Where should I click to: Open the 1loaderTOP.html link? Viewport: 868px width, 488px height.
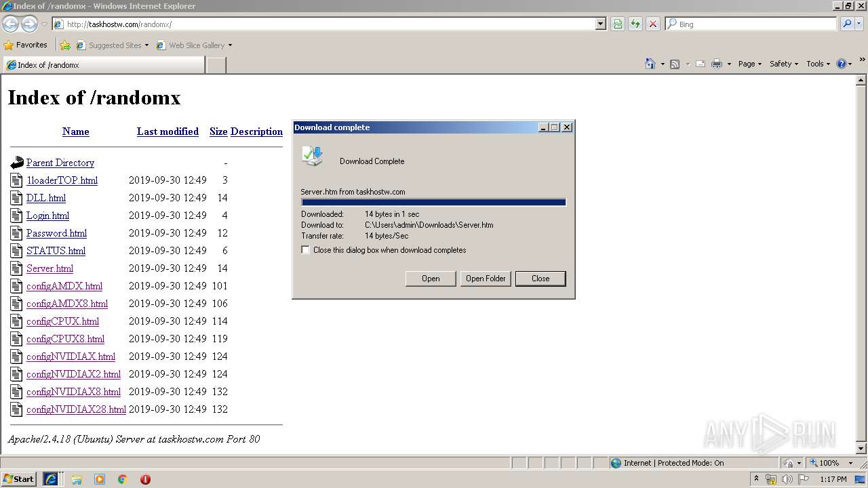click(x=62, y=180)
